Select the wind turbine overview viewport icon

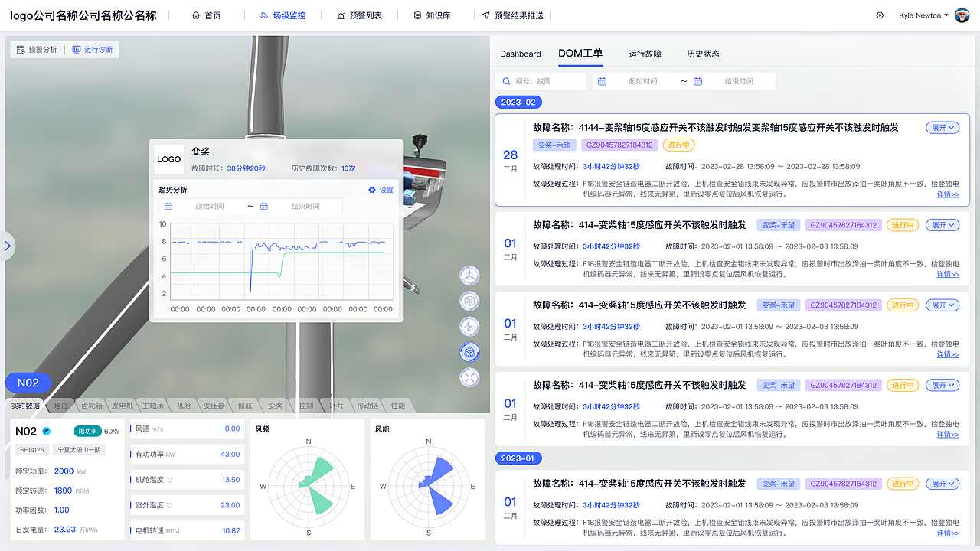coord(469,275)
